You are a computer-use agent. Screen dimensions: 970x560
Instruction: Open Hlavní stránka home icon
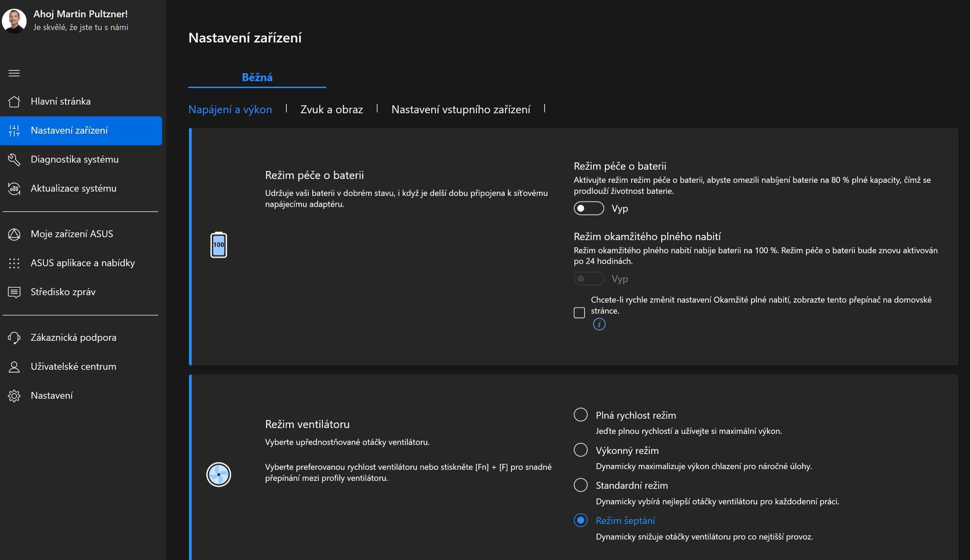(14, 101)
